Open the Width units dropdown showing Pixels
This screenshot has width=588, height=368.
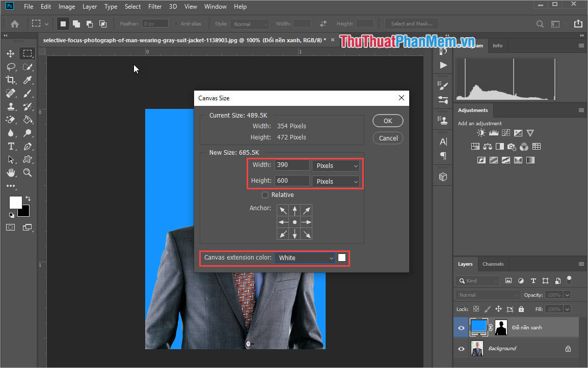(335, 165)
